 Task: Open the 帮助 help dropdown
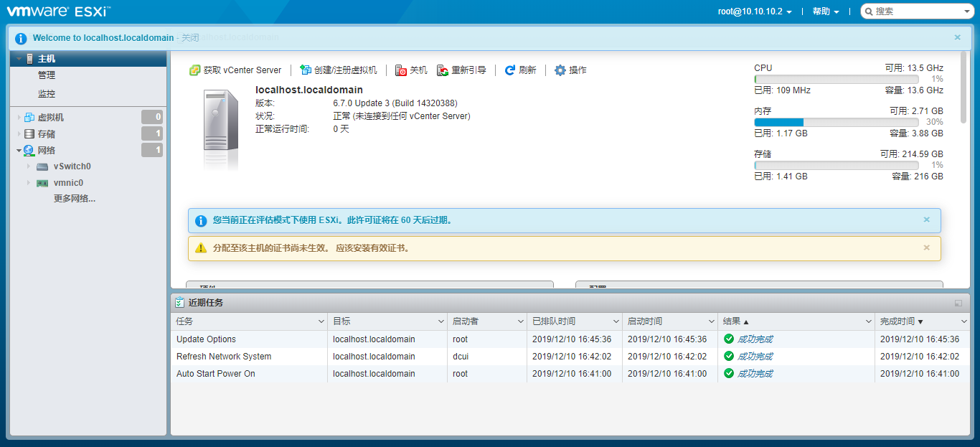coord(826,11)
